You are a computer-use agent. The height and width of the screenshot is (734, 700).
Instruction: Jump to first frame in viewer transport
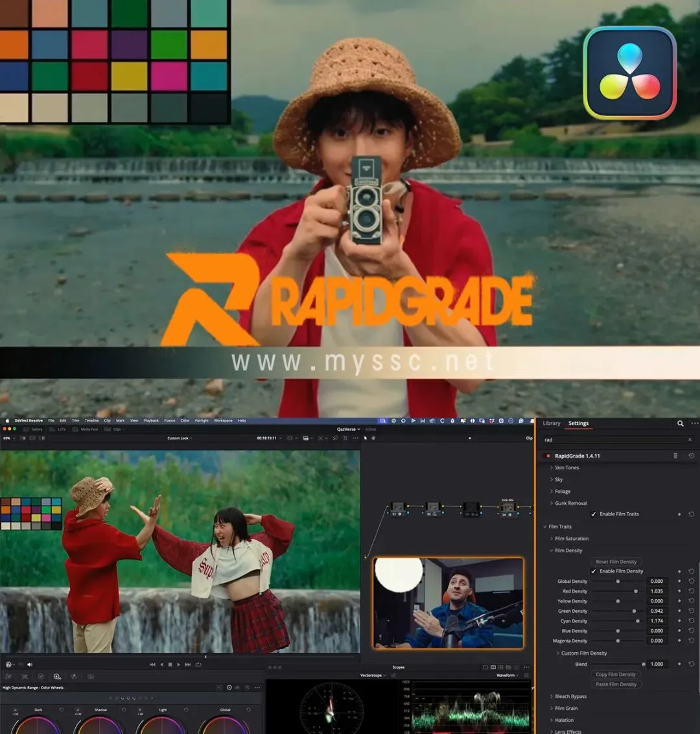[152, 664]
